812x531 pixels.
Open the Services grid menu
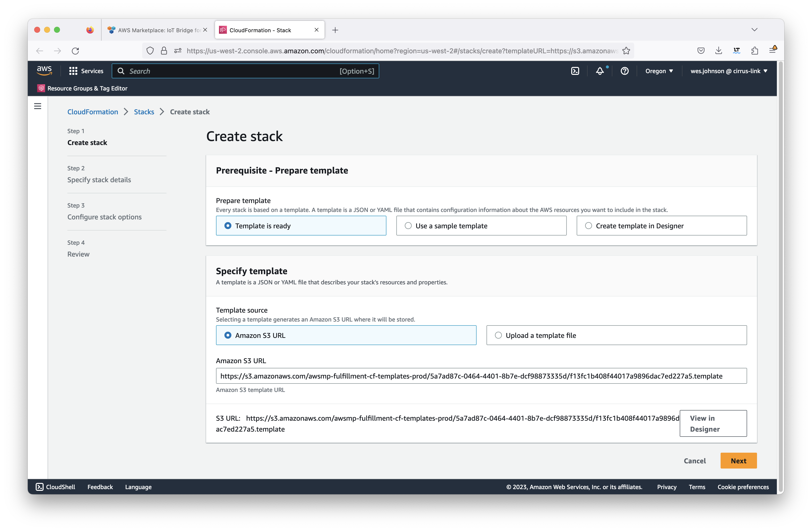coord(86,71)
